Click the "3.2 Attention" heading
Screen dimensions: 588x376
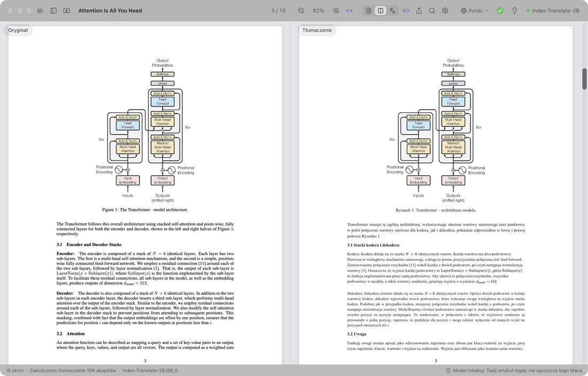[71, 334]
